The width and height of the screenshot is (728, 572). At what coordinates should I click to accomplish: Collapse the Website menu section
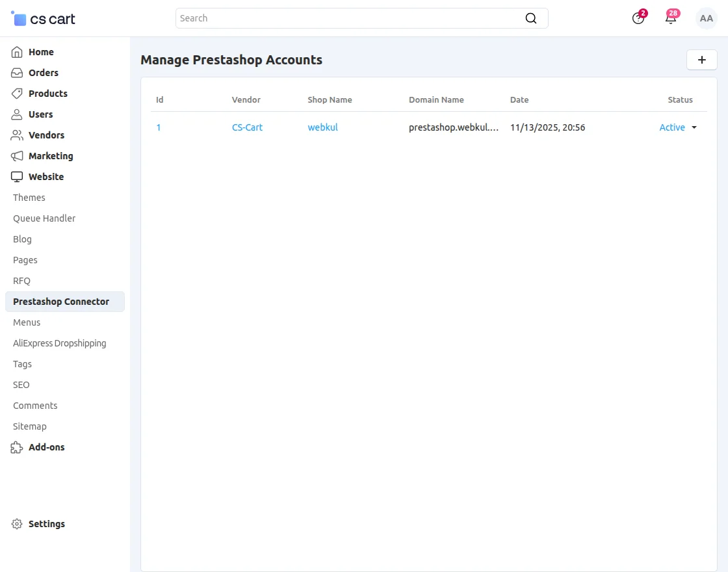(x=46, y=177)
